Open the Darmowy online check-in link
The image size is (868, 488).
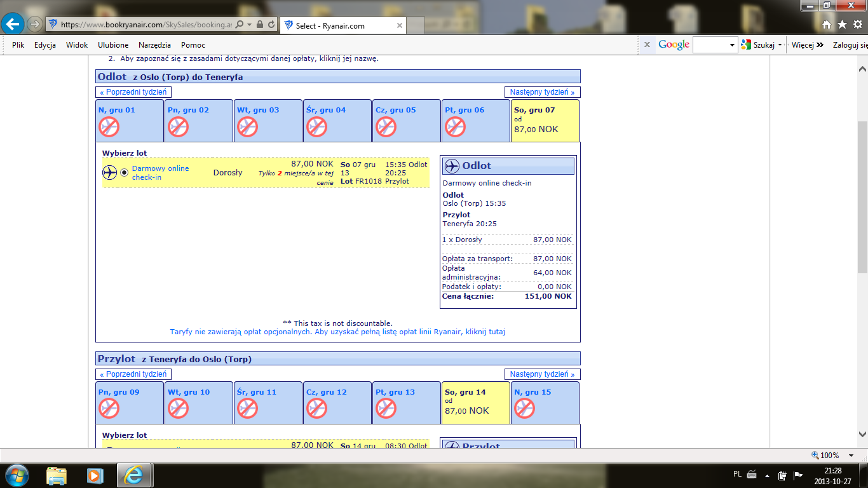click(160, 173)
